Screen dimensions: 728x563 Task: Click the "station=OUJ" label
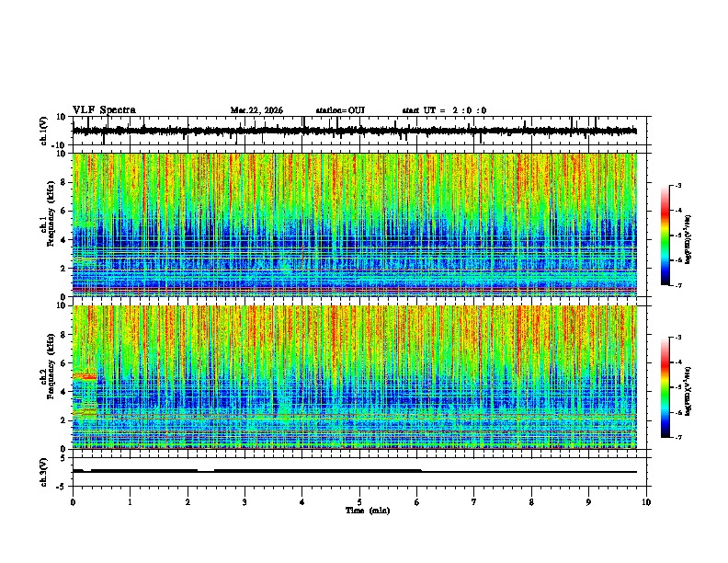340,110
